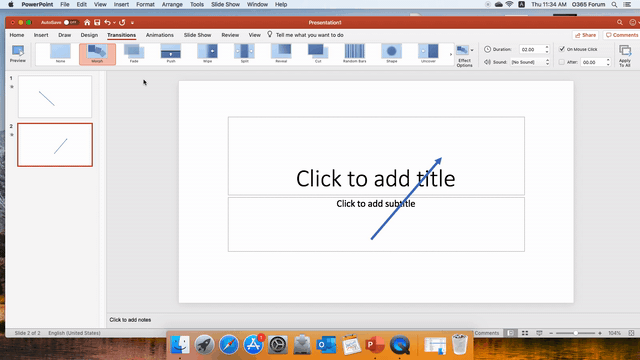Apply the Cut transition
Viewport: 640px width, 360px height.
[x=318, y=53]
